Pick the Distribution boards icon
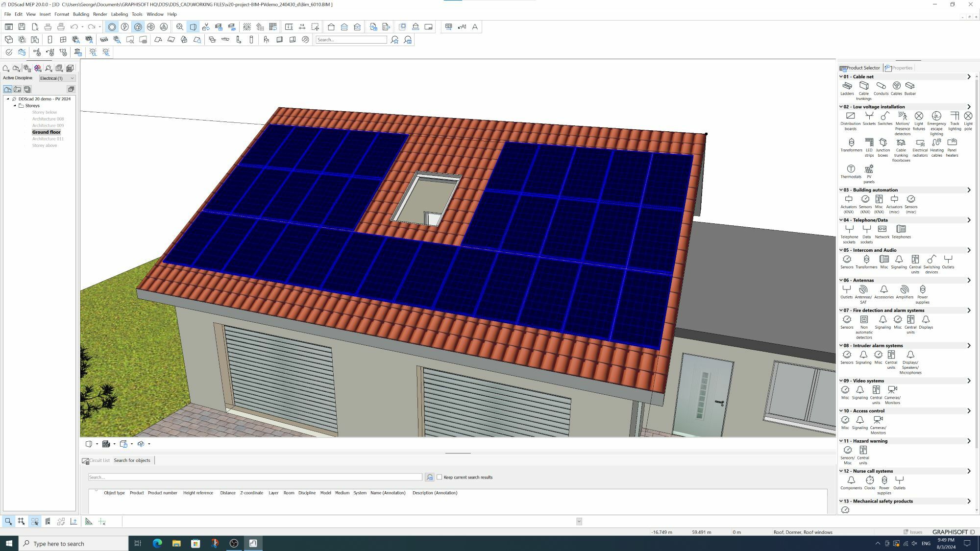980x551 pixels. (850, 116)
